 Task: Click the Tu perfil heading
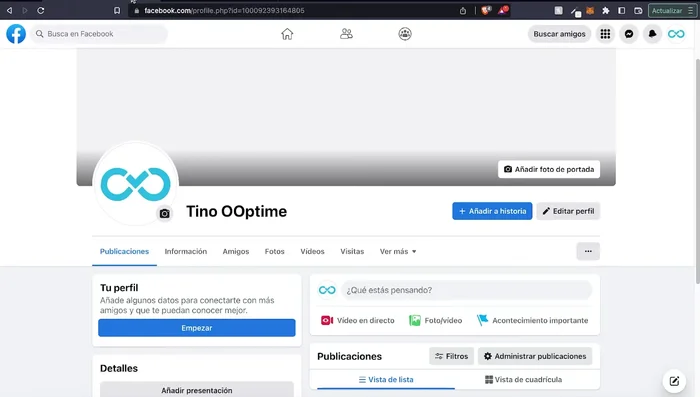119,288
